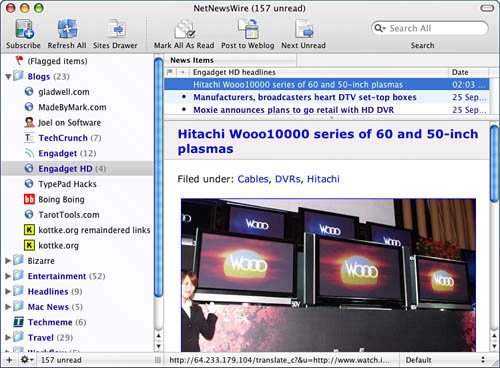Select Moxie announces plans news item
This screenshot has height=368, width=500.
pyautogui.click(x=326, y=110)
